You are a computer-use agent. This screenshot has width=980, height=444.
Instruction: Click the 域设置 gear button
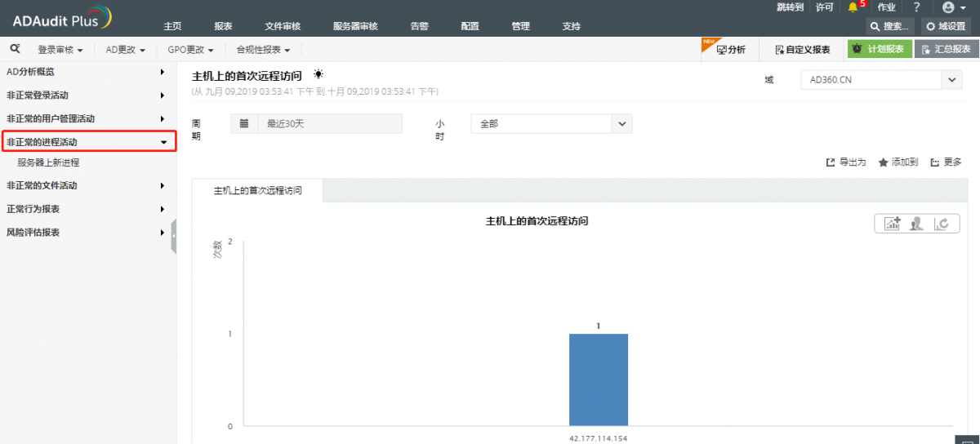(947, 26)
